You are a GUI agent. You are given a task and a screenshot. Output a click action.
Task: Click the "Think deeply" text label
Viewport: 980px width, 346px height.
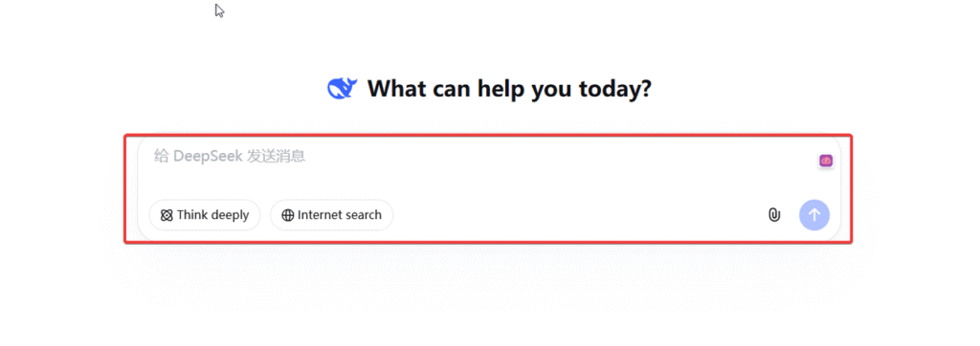coord(212,215)
